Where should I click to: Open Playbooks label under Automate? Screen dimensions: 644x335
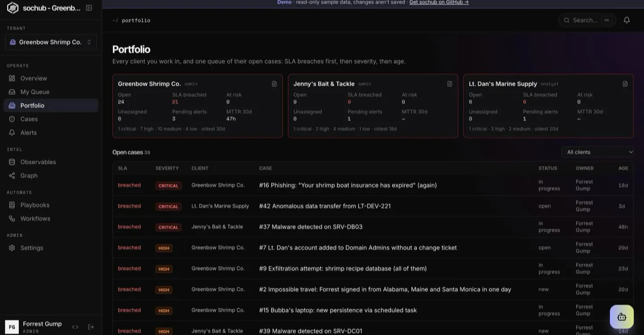[35, 205]
